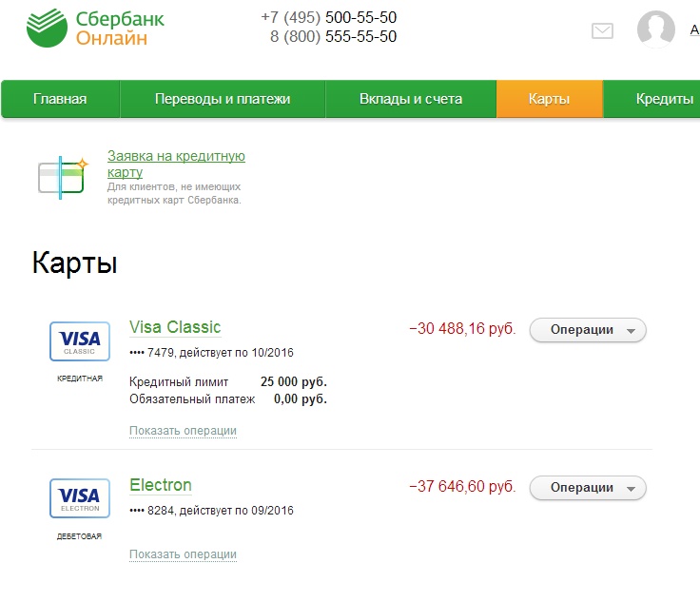The image size is (700, 602).
Task: Select the Карты tab
Action: [x=549, y=99]
